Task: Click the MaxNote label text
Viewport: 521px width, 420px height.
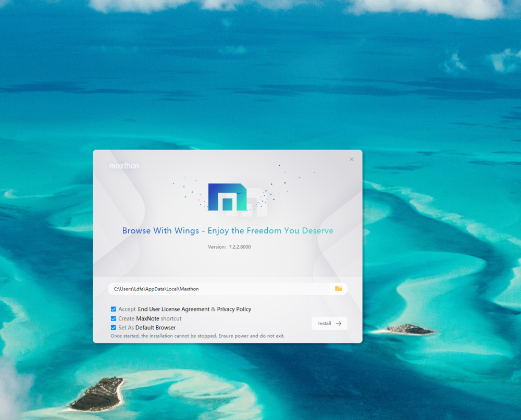Action: click(147, 318)
